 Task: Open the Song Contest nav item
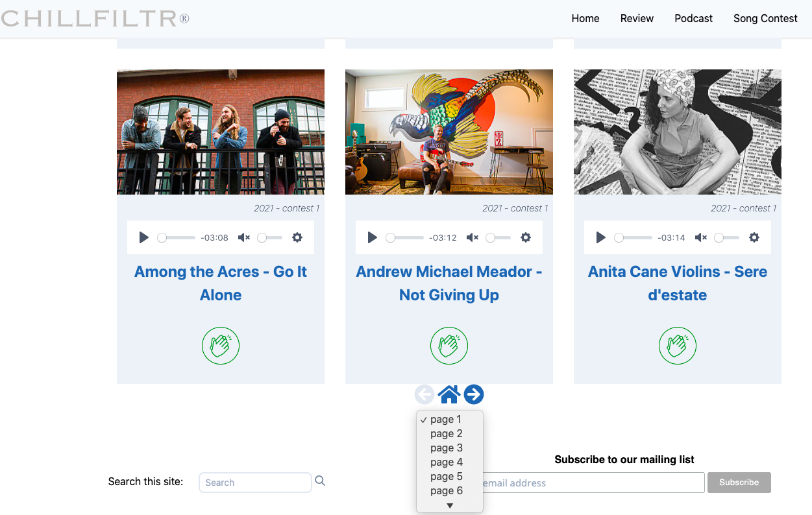coord(765,18)
